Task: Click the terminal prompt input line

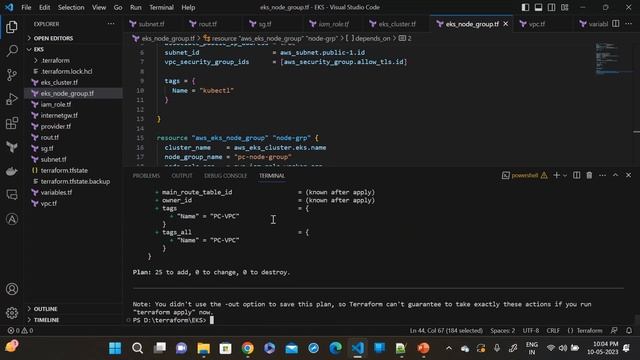Action: [378, 320]
